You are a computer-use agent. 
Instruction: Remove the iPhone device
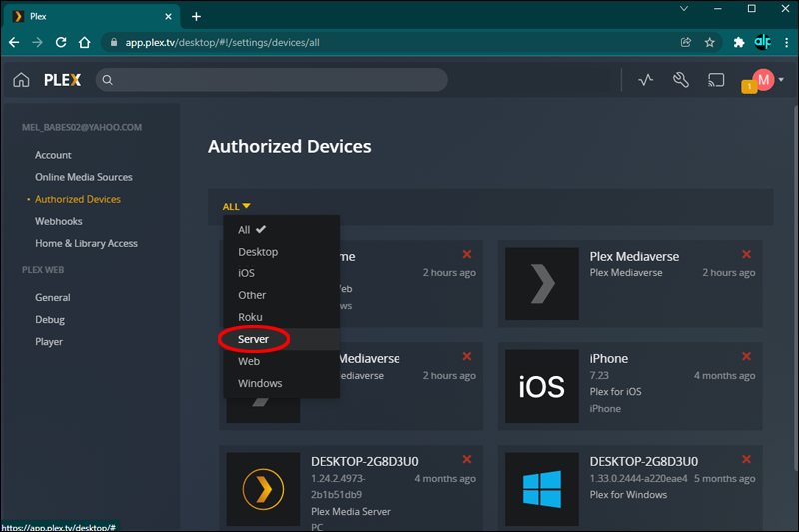[x=746, y=356]
